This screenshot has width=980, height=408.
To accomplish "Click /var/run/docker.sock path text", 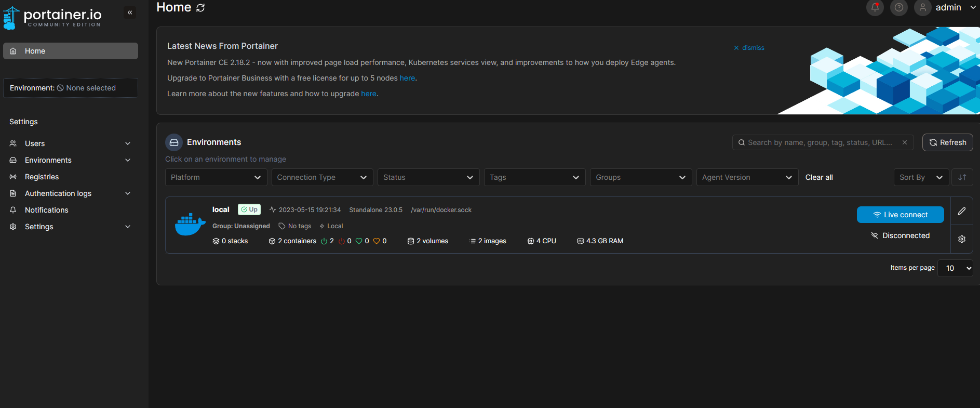I will tap(441, 210).
